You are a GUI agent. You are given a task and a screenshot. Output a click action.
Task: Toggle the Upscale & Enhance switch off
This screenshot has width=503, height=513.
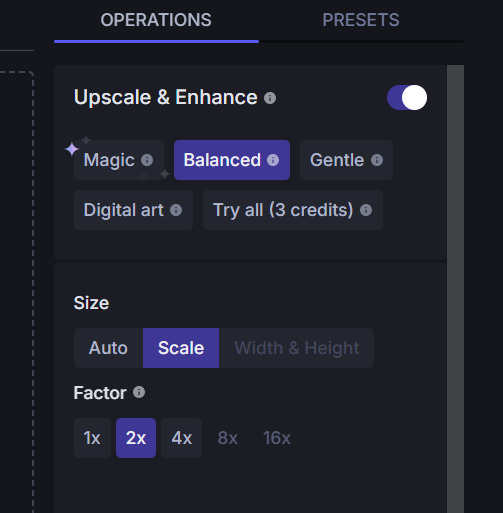pyautogui.click(x=407, y=97)
